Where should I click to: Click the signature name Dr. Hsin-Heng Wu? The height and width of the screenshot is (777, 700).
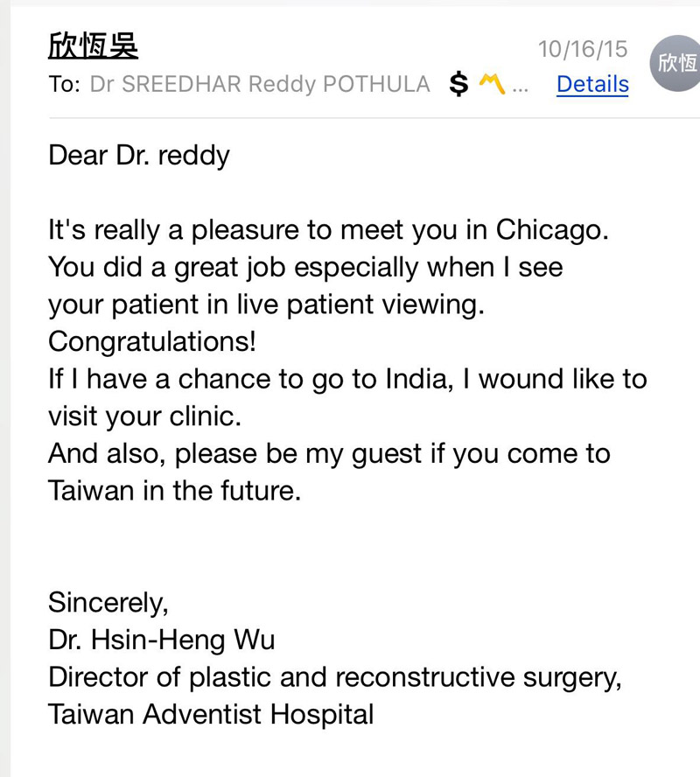click(162, 640)
